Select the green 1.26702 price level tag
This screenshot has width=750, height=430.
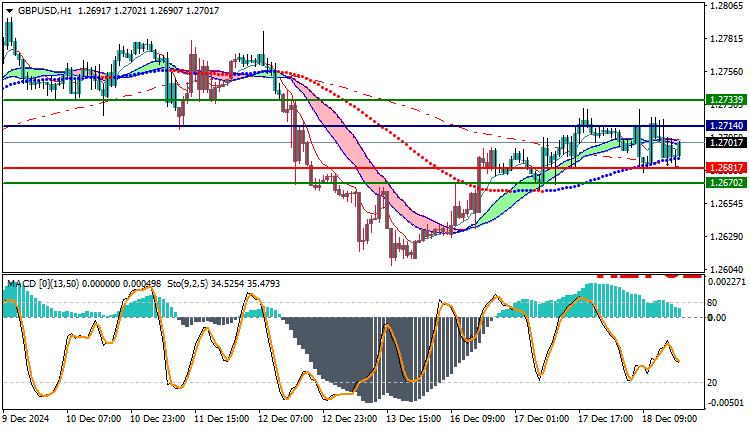726,183
